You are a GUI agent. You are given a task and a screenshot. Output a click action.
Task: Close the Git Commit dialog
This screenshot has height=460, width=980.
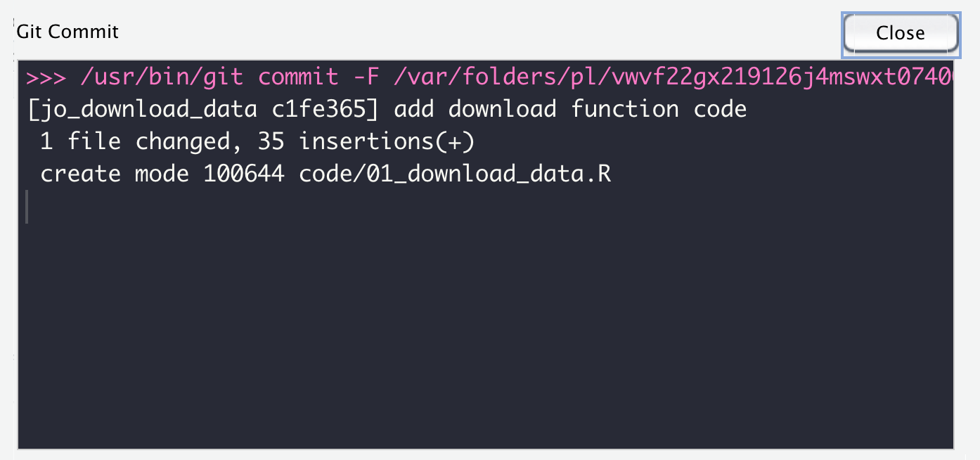click(901, 33)
